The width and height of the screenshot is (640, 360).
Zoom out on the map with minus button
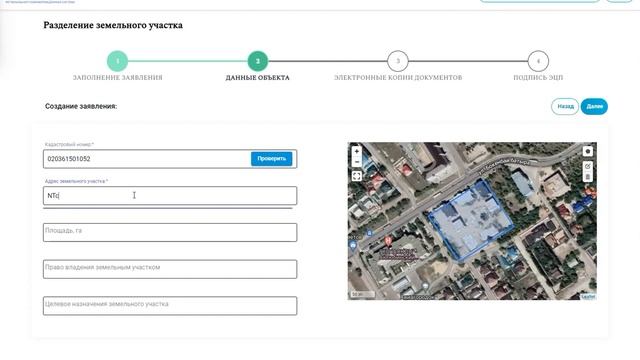point(357,162)
